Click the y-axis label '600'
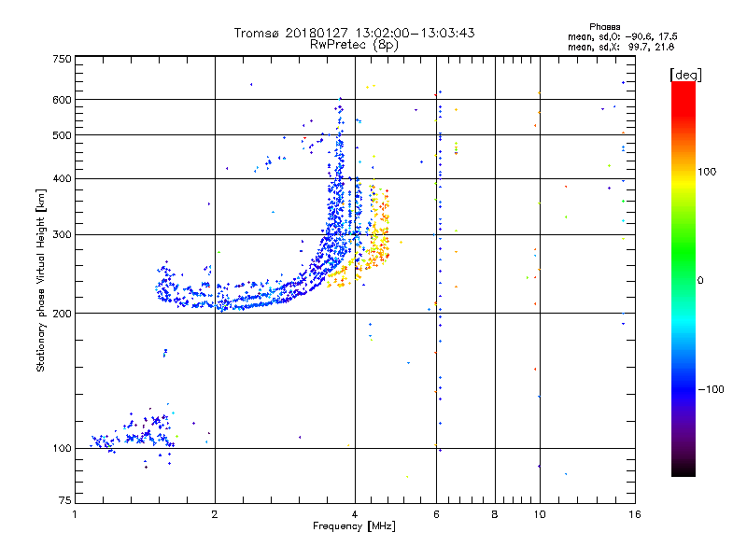Image resolution: width=747 pixels, height=560 pixels. (x=63, y=100)
